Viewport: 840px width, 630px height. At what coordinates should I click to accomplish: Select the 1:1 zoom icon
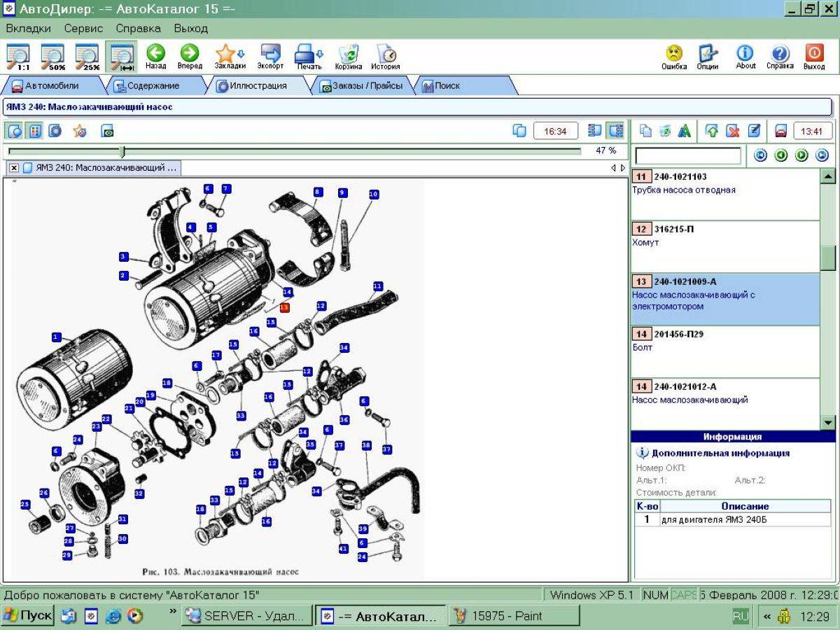tap(19, 57)
